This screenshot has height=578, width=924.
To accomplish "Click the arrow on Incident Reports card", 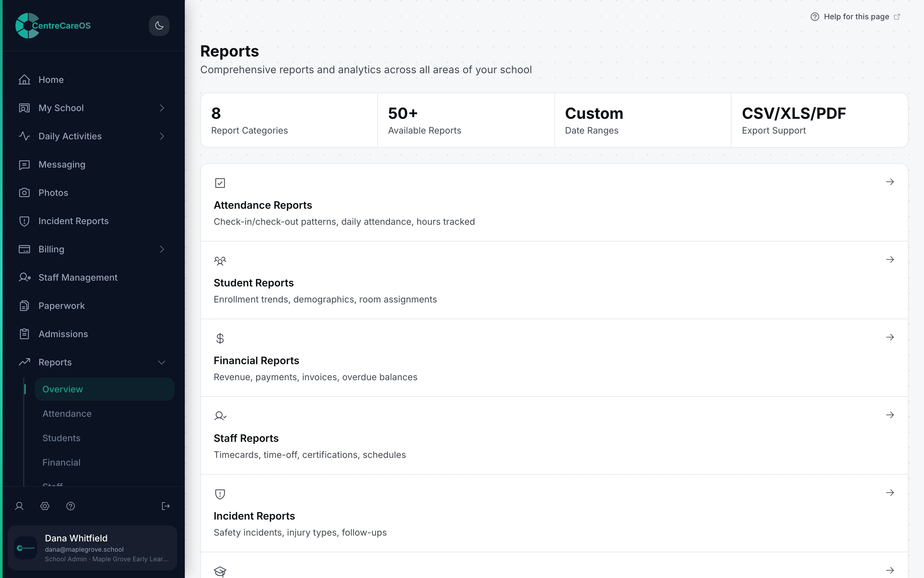I will click(890, 492).
